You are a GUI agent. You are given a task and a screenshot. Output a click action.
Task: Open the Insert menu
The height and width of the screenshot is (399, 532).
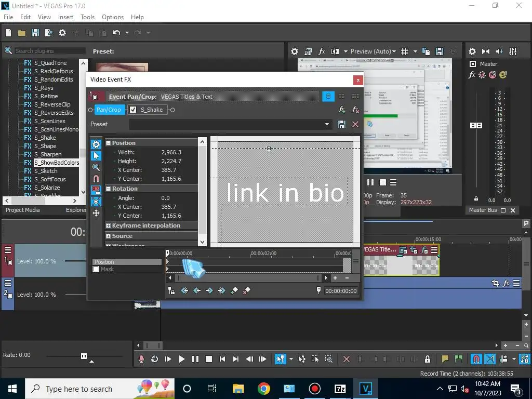(65, 17)
